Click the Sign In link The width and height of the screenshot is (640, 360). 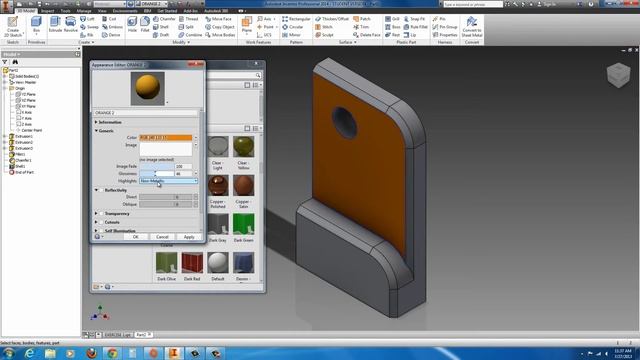coord(549,4)
